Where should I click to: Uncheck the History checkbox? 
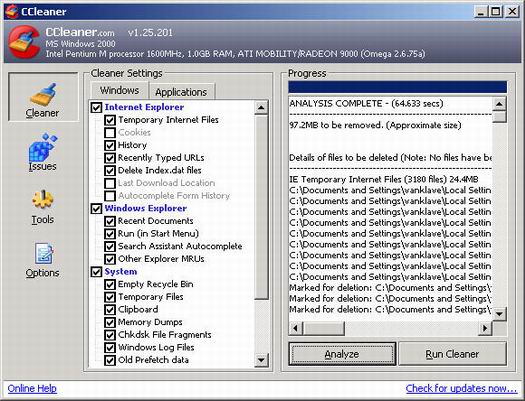(x=110, y=146)
